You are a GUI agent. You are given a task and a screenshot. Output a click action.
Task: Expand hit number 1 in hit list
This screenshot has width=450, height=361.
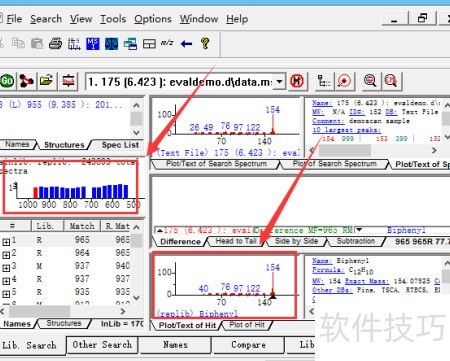6,242
